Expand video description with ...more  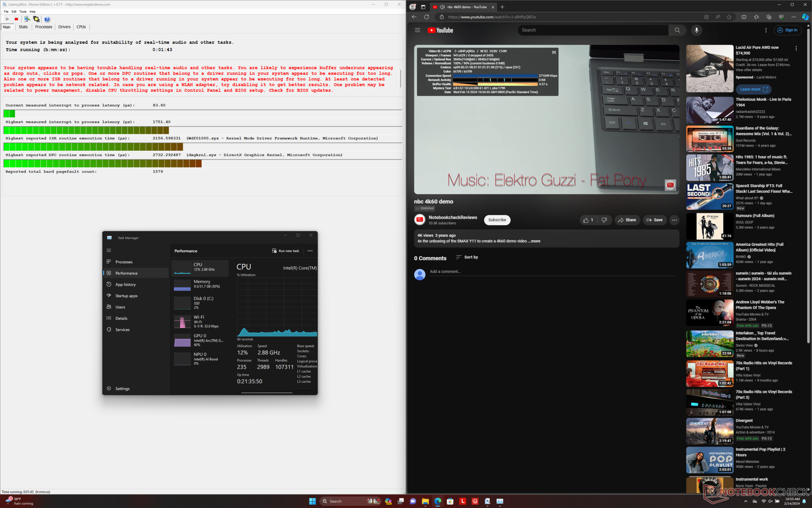534,241
